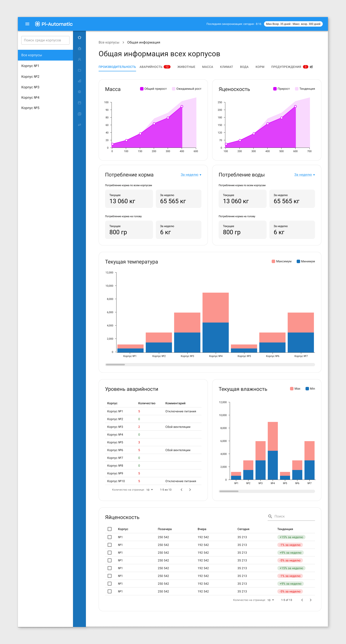The height and width of the screenshot is (644, 346).
Task: Open the contacts cards icon in sidebar
Action: (x=79, y=114)
